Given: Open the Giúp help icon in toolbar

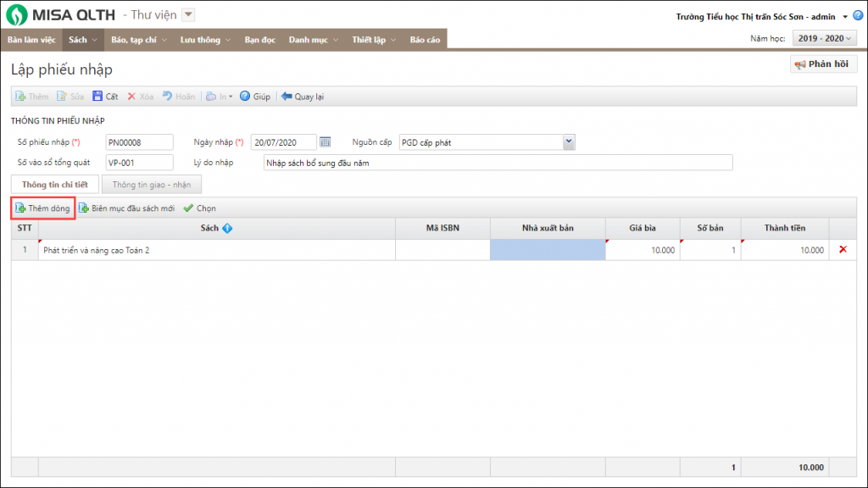Looking at the screenshot, I should click(245, 97).
